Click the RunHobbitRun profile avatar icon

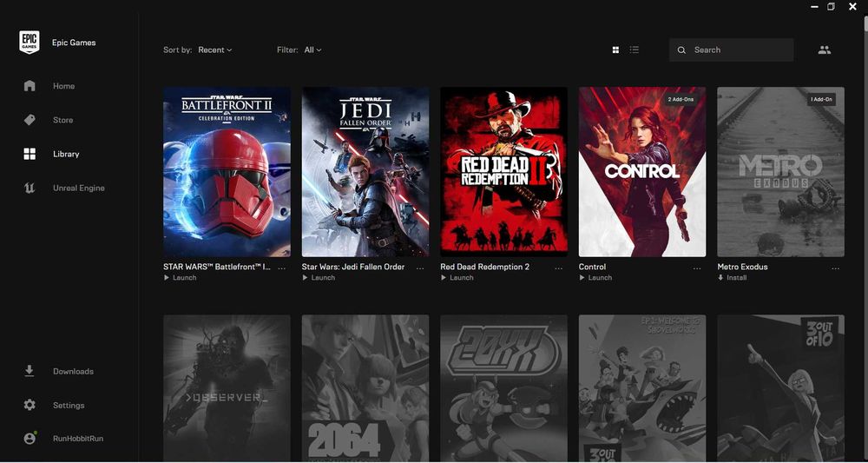(x=30, y=438)
